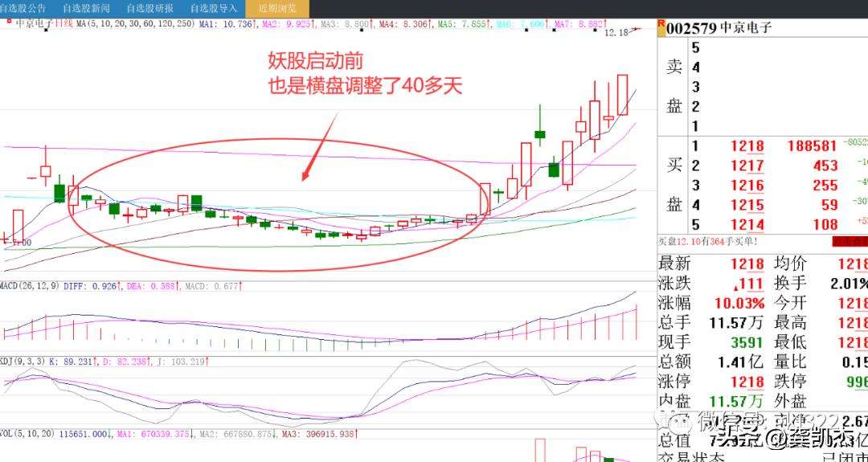
Task: Click the 跌停 label
Action: click(790, 381)
